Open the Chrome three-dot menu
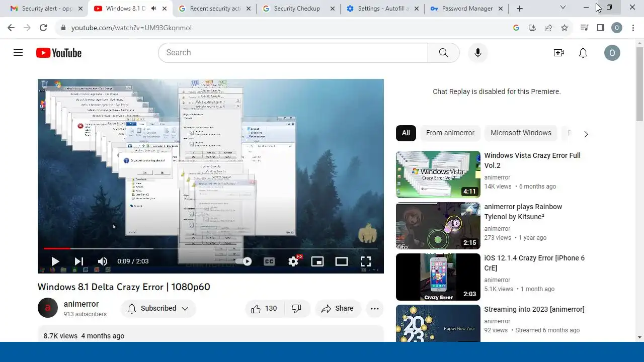This screenshot has width=644, height=362. click(x=632, y=28)
